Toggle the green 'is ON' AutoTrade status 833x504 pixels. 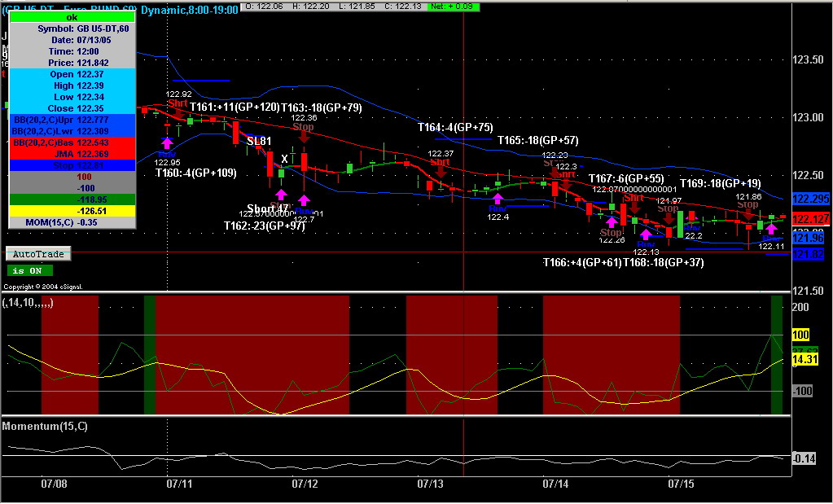pos(30,270)
